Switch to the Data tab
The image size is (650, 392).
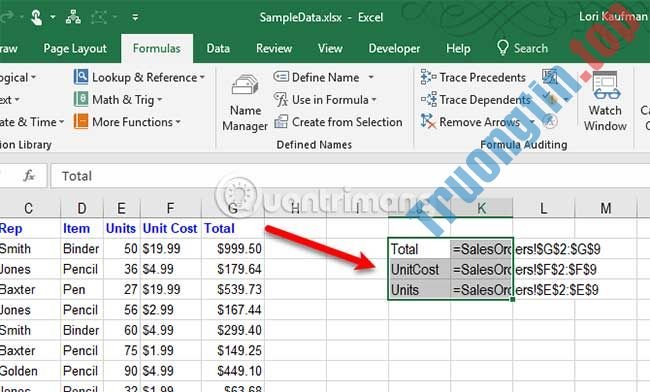tap(218, 48)
